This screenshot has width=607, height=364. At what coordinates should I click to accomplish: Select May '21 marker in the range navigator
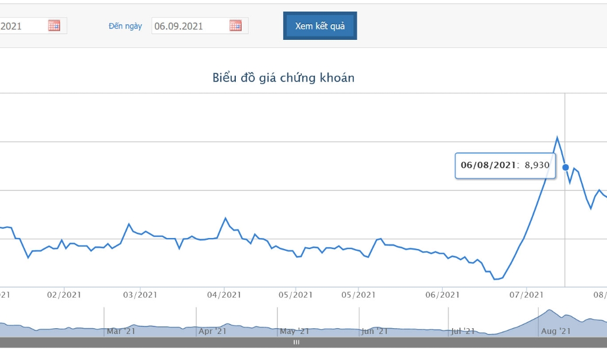tap(294, 331)
